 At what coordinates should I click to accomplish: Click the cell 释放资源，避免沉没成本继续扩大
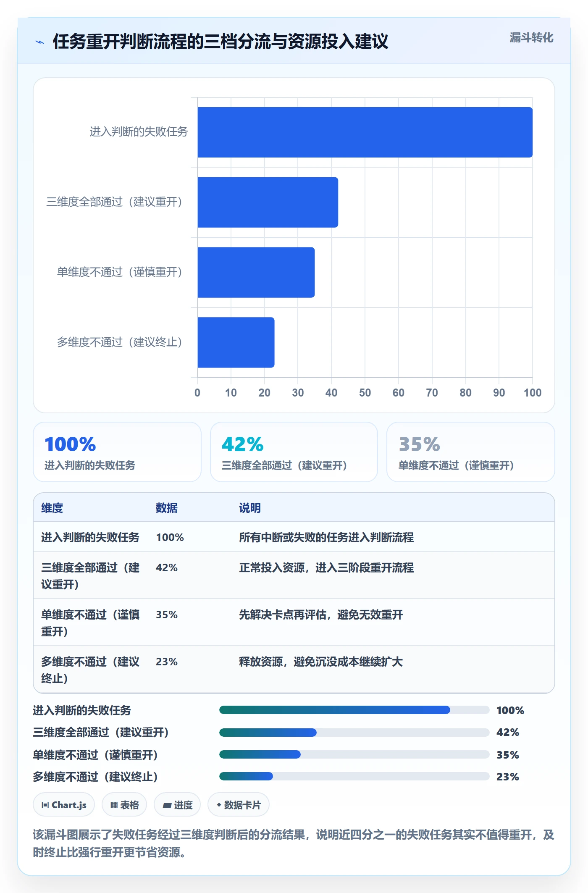point(321,662)
